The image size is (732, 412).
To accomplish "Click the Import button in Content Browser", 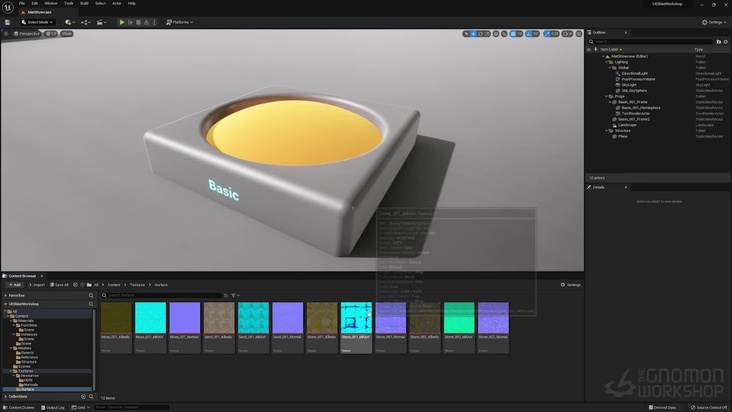I will pos(38,284).
